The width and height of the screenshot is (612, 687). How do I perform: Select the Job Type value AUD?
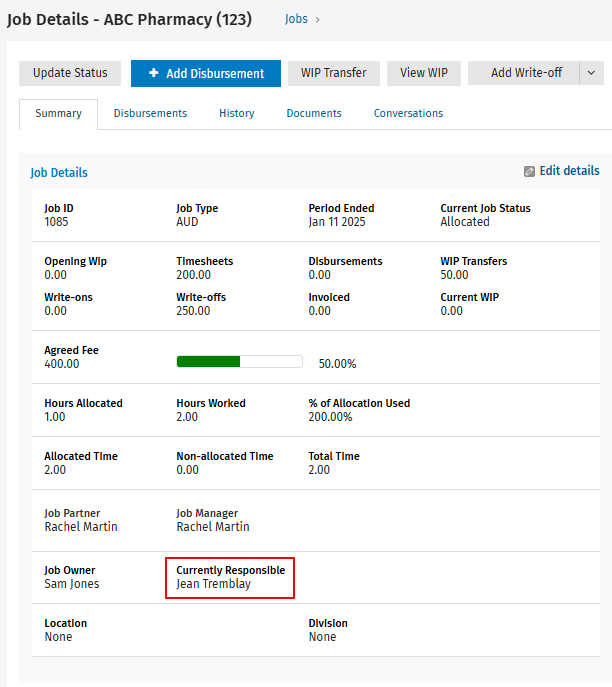coord(187,222)
